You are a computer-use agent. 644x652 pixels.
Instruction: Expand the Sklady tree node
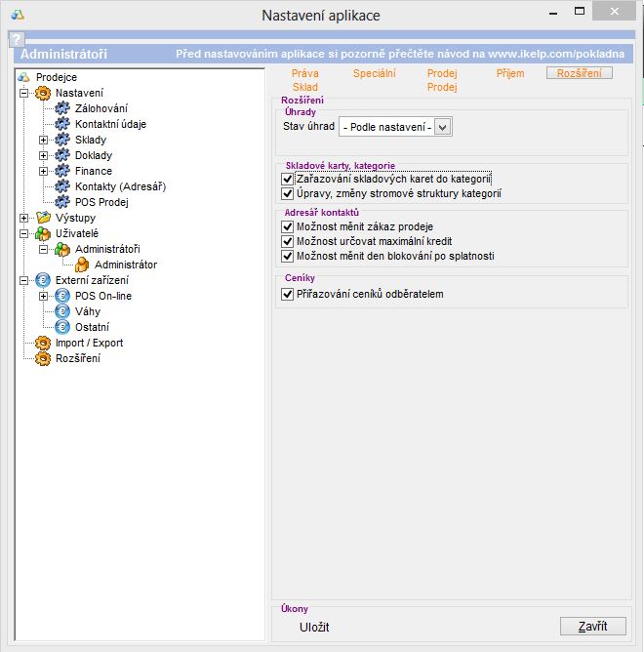pos(43,140)
